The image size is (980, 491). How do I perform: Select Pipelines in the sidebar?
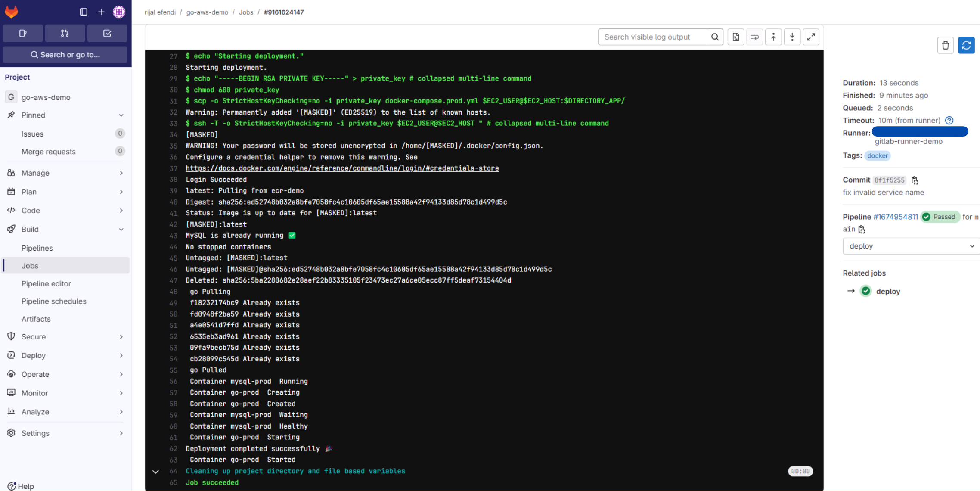point(37,248)
